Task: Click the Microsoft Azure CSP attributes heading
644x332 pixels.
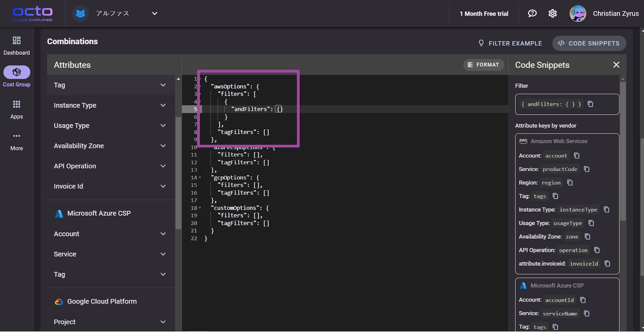Action: 99,213
